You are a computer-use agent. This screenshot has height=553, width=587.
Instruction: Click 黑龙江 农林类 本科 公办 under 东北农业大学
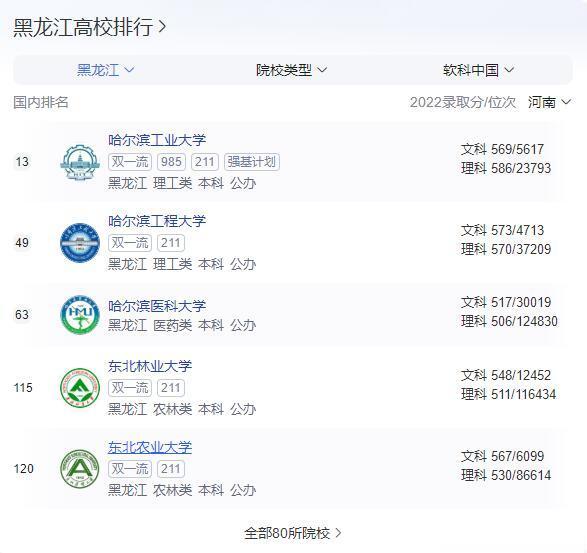[x=182, y=490]
